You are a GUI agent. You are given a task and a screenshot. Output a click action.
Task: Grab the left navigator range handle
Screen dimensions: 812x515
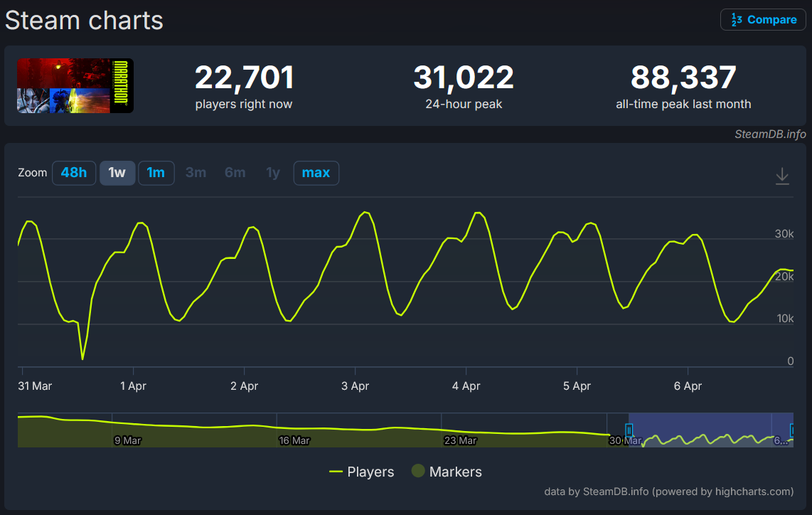tap(629, 430)
